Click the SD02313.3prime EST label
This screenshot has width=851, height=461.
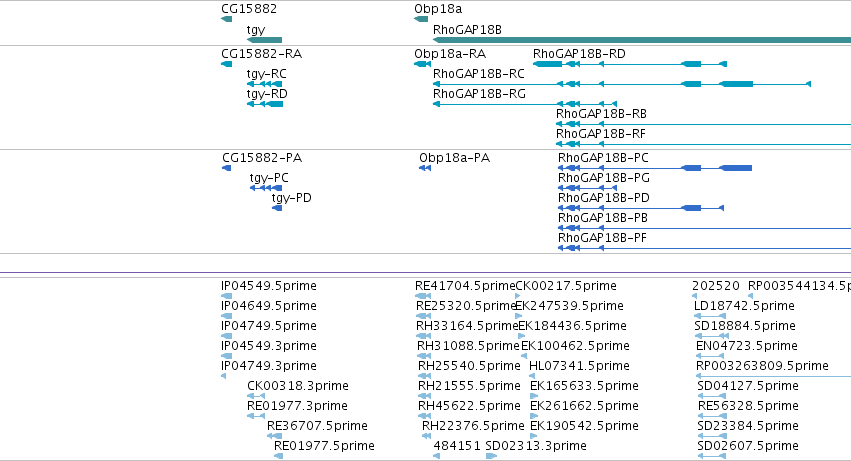tap(536, 447)
